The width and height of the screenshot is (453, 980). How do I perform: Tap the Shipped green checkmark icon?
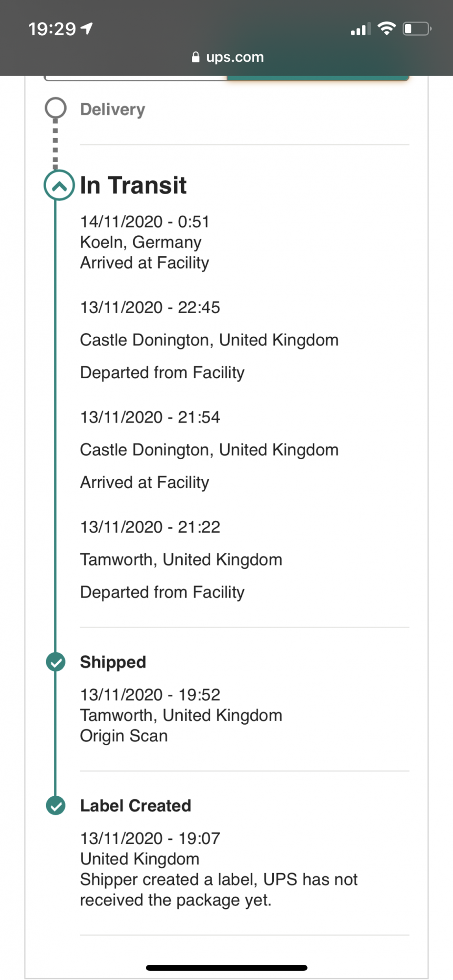click(x=55, y=662)
